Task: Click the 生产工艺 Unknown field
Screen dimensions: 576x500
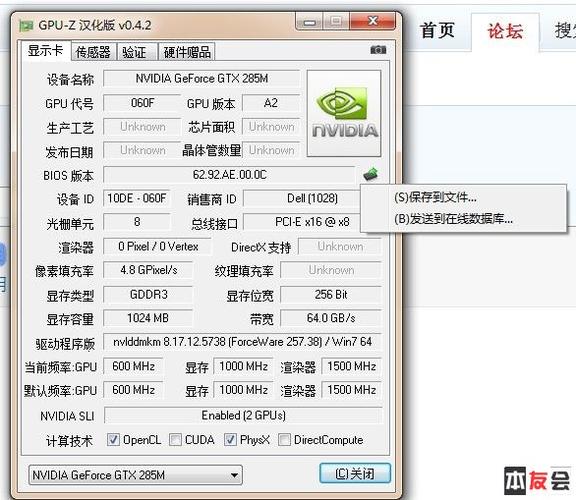Action: [x=142, y=127]
